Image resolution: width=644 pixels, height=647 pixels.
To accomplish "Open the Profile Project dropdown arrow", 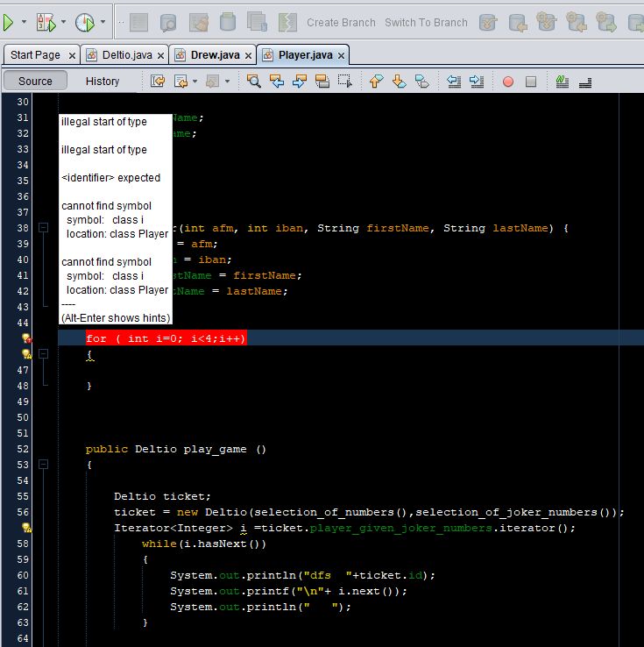I will click(x=103, y=22).
